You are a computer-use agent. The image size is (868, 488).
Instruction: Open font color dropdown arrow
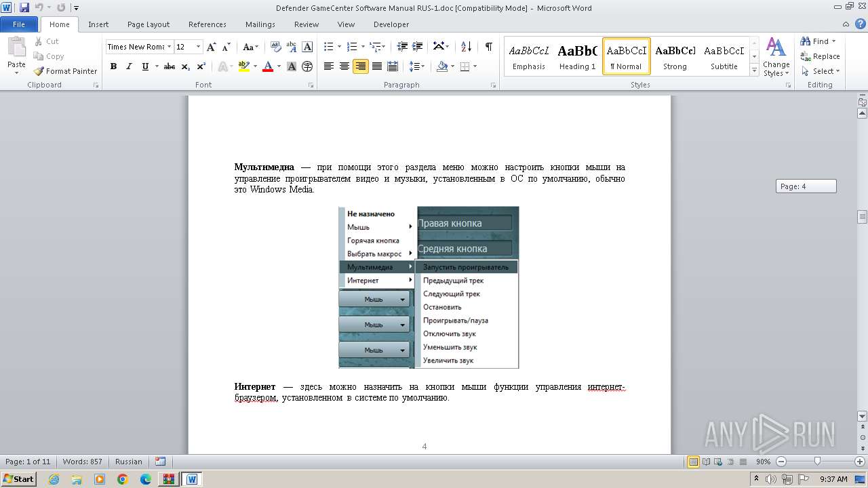279,66
